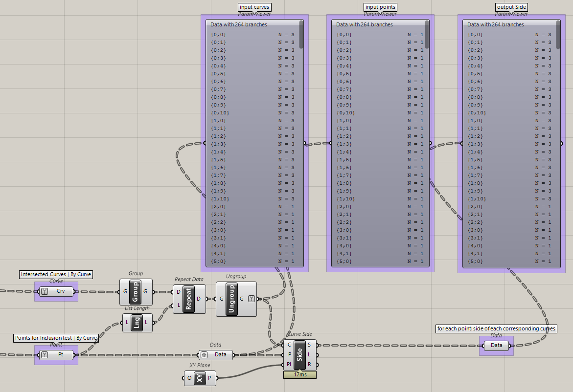
Task: Click the C input of Curve Side
Action: 289,345
